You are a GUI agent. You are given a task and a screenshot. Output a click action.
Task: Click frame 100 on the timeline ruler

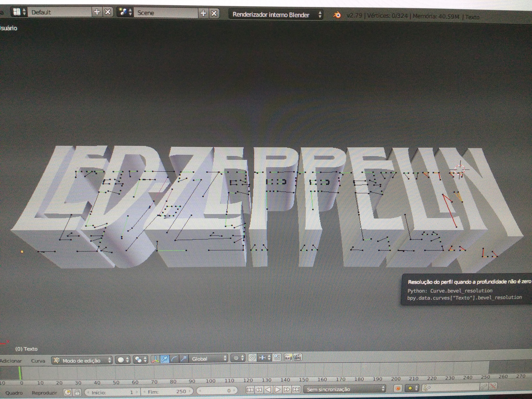tap(210, 381)
